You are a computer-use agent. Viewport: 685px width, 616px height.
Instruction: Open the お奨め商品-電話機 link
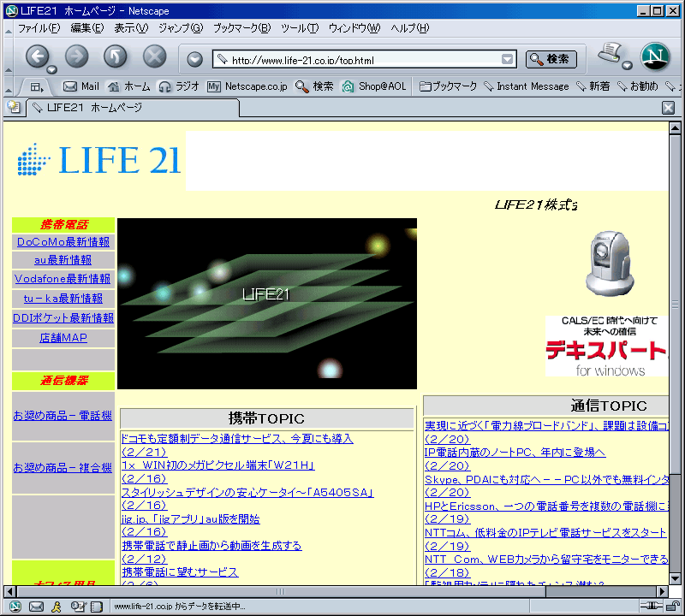63,415
